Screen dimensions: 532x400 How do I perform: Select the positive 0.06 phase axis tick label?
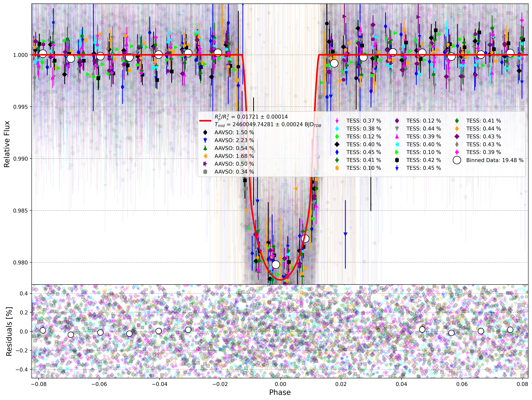point(462,384)
